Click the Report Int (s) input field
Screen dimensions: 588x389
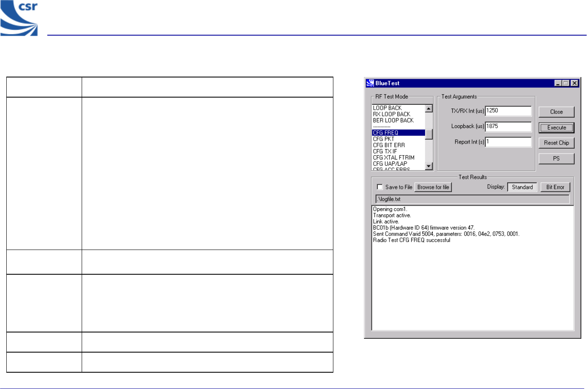pyautogui.click(x=508, y=142)
